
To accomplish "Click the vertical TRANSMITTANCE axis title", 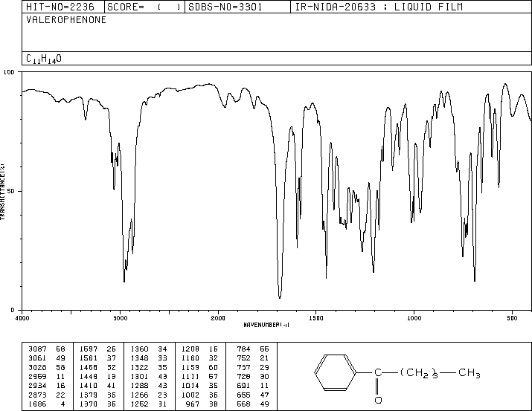I will click(x=2, y=192).
